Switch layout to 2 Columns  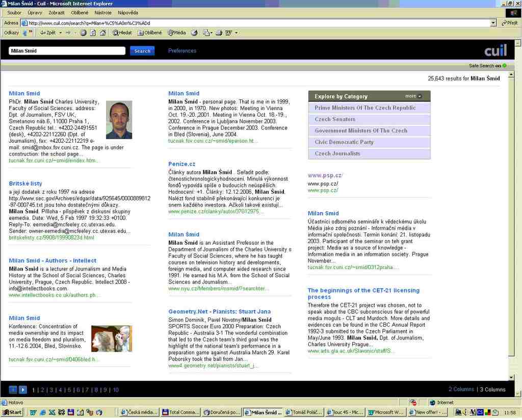click(x=461, y=389)
